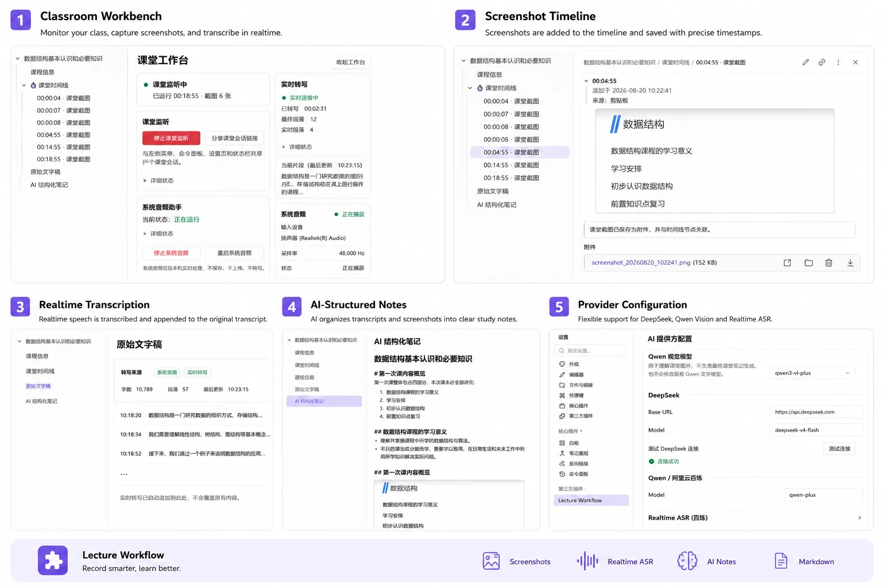Click the 分享课堂会话链接 button
This screenshot has height=588, width=882.
[234, 138]
